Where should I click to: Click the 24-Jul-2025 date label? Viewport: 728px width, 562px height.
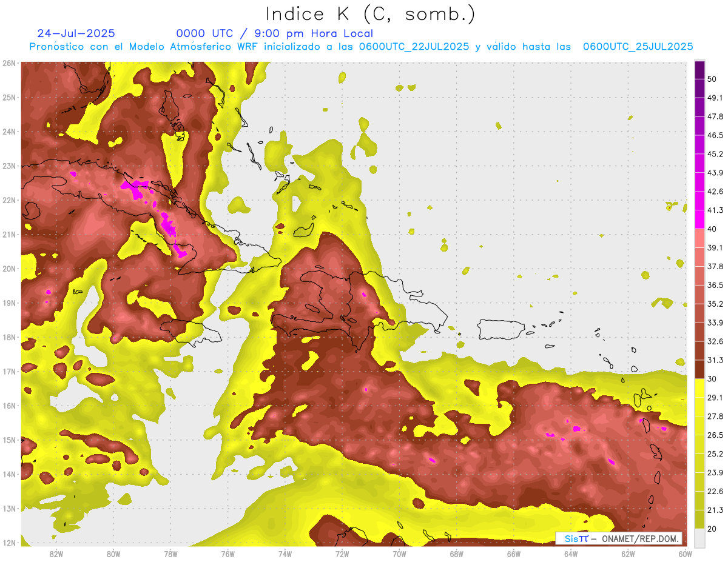(76, 33)
